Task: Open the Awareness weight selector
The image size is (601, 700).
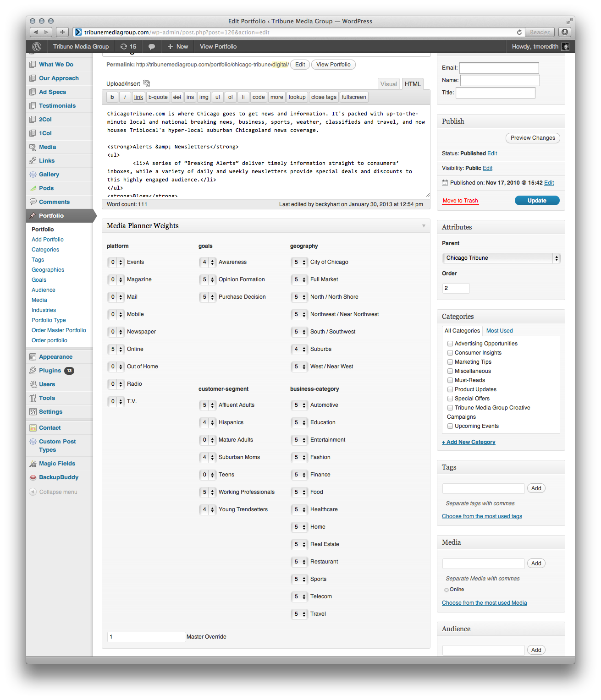Action: coord(208,262)
